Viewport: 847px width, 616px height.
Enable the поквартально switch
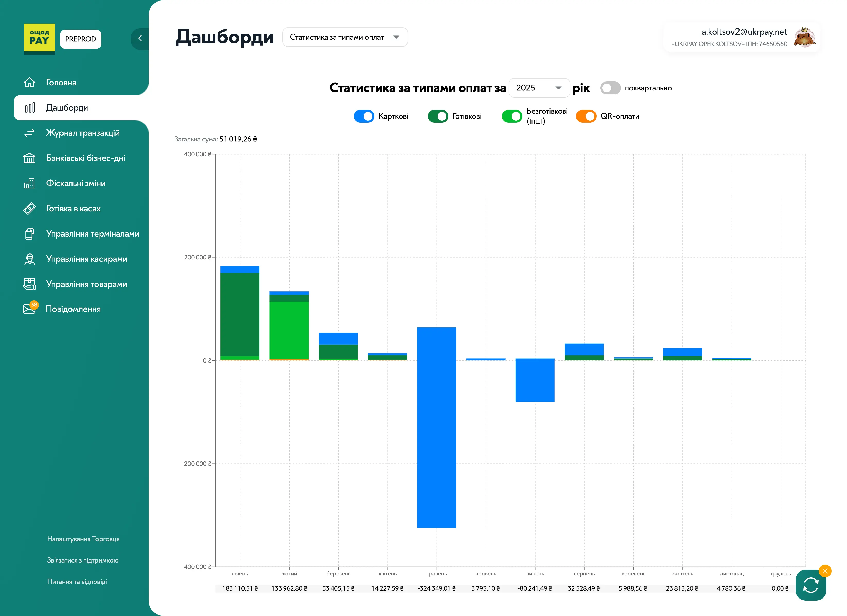click(x=610, y=88)
